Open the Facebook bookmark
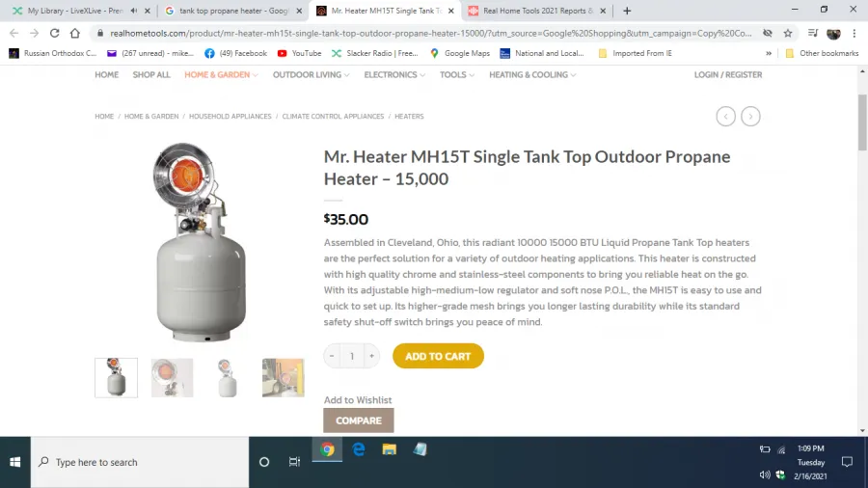This screenshot has height=488, width=868. [x=236, y=53]
